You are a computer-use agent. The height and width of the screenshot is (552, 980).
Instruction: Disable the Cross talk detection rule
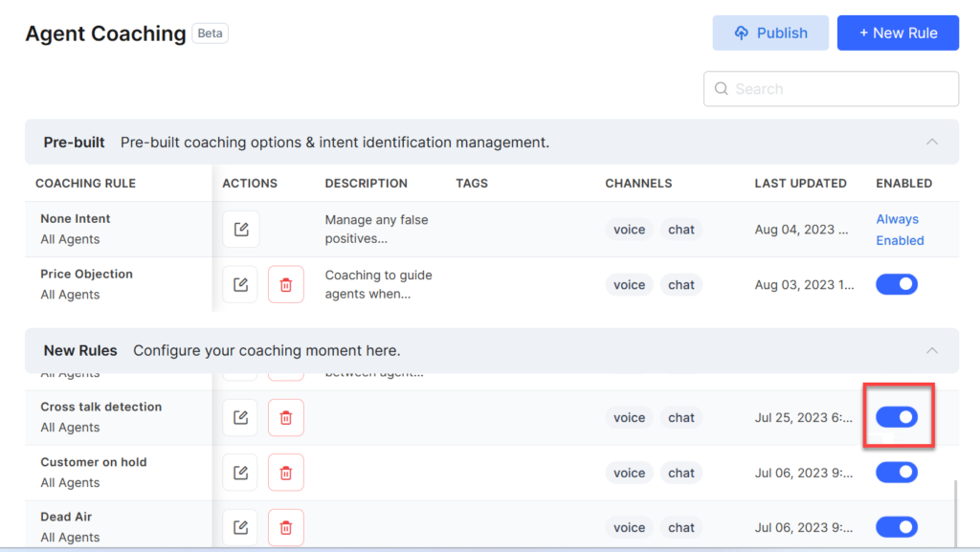[x=897, y=417]
